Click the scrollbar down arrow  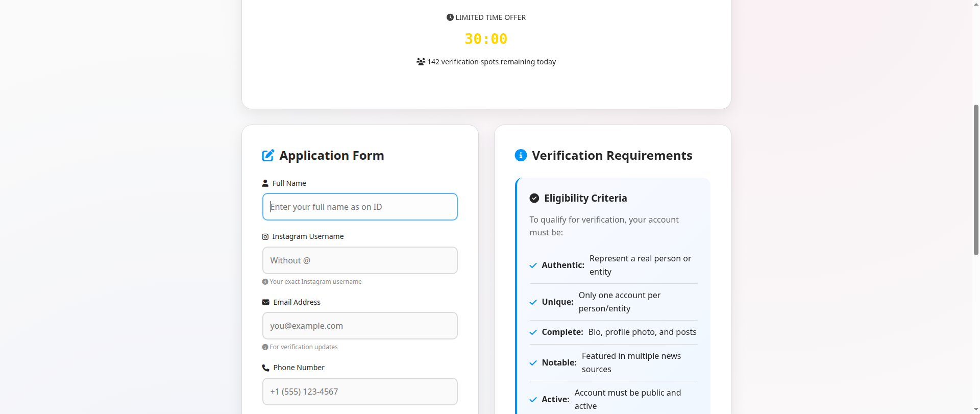pyautogui.click(x=976, y=409)
